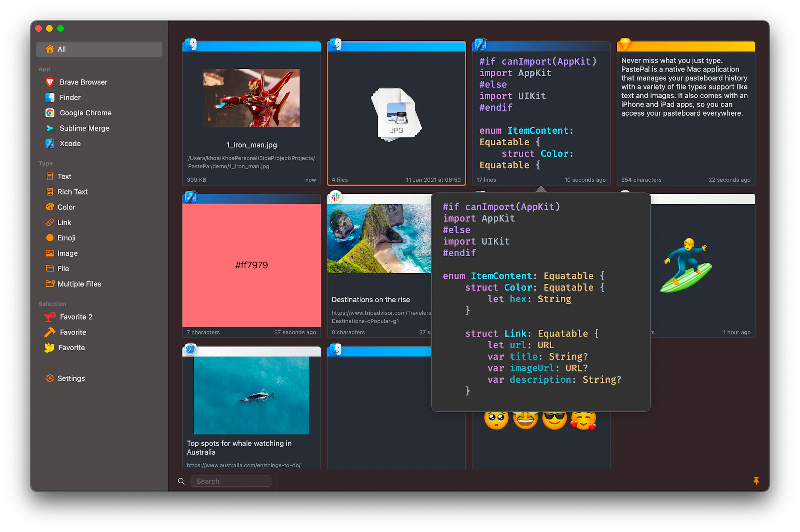Viewport: 800px width, 532px height.
Task: Toggle the orange pin icon
Action: [756, 481]
